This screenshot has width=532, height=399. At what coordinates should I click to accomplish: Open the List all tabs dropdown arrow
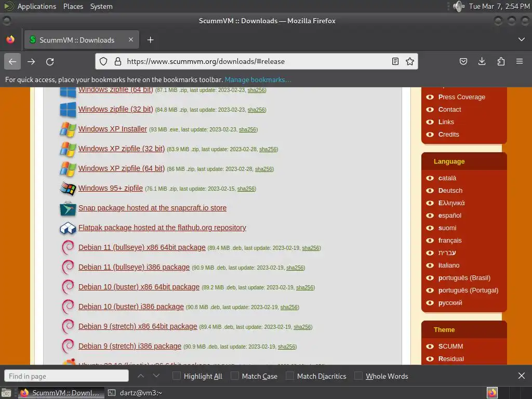click(x=522, y=39)
